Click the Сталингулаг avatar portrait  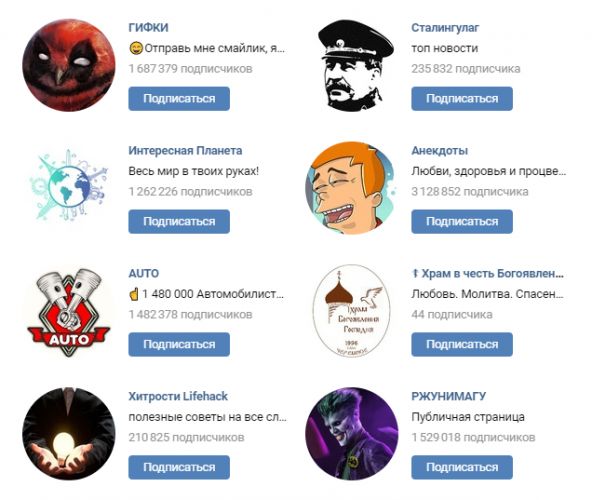click(x=352, y=65)
